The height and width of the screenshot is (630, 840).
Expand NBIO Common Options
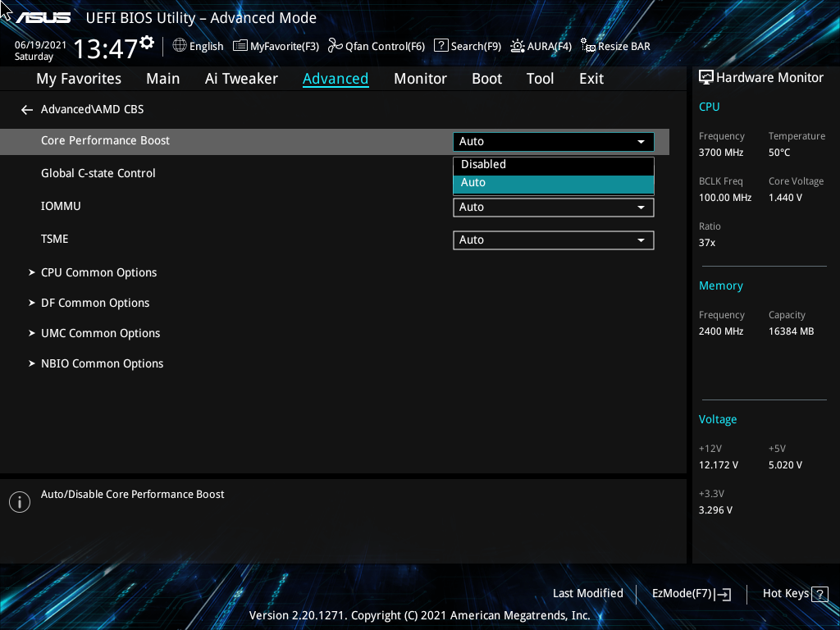tap(102, 363)
